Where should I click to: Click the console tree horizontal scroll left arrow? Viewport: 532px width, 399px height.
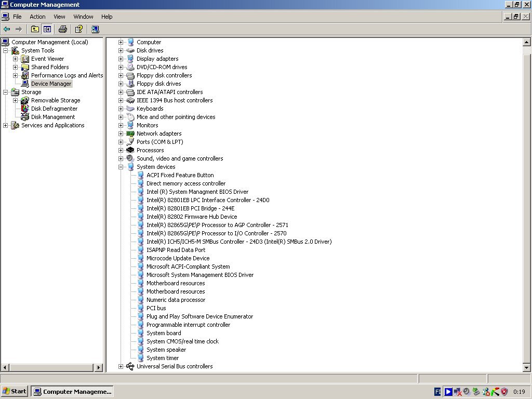5,367
